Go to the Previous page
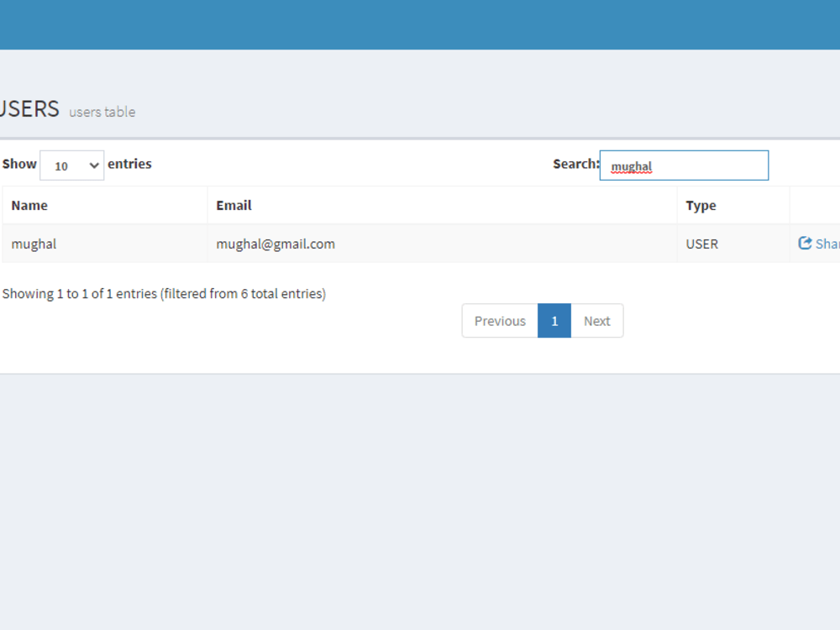This screenshot has width=840, height=630. [x=500, y=321]
